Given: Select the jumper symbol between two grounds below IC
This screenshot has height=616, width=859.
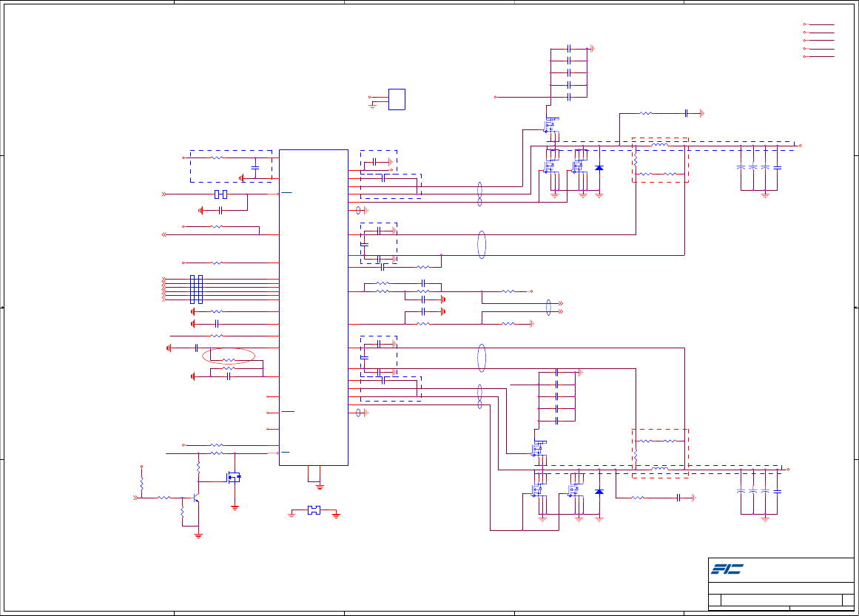Looking at the screenshot, I should pyautogui.click(x=314, y=510).
